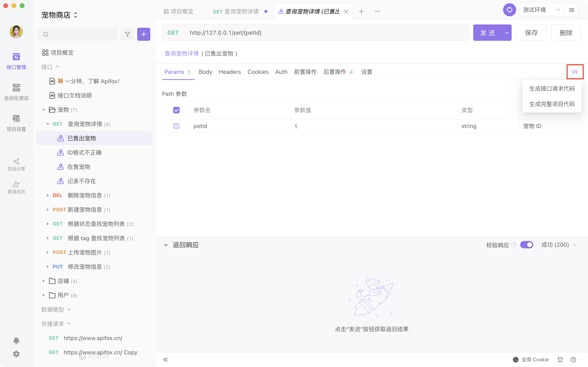This screenshot has width=588, height=367.
Task: Click the filter icon next to search
Action: click(127, 34)
